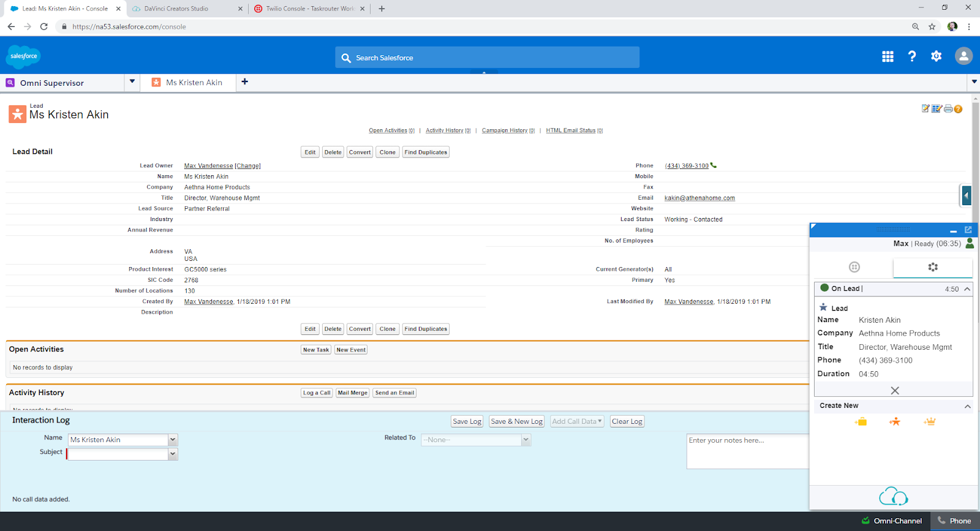
Task: Click the edit layout pencil icon
Action: pyautogui.click(x=925, y=108)
